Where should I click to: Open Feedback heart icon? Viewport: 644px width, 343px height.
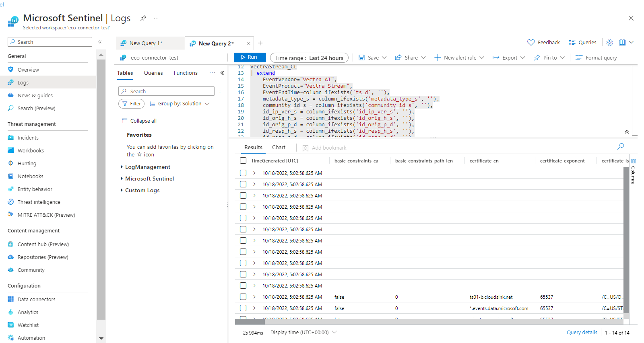[531, 42]
